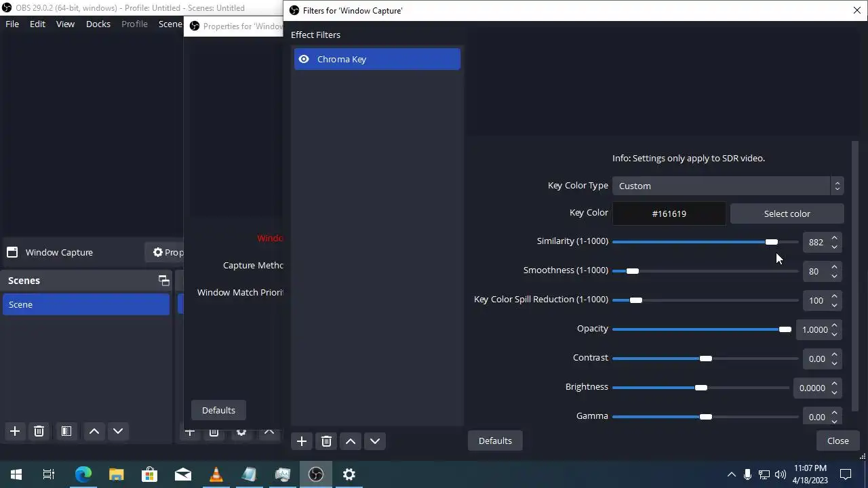The height and width of the screenshot is (488, 868).
Task: Move scene up arrow in Scenes dock
Action: 94,431
